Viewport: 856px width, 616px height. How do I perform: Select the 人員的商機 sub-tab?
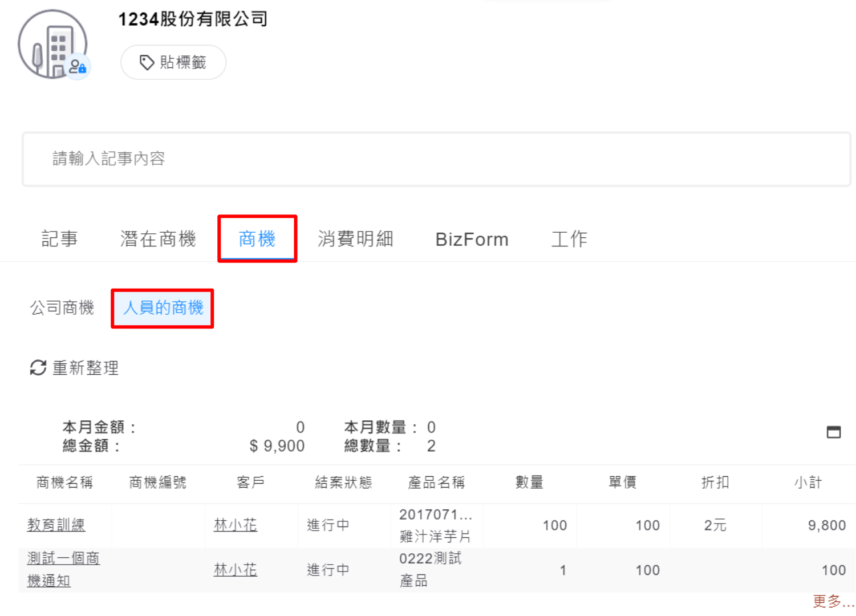tap(163, 308)
